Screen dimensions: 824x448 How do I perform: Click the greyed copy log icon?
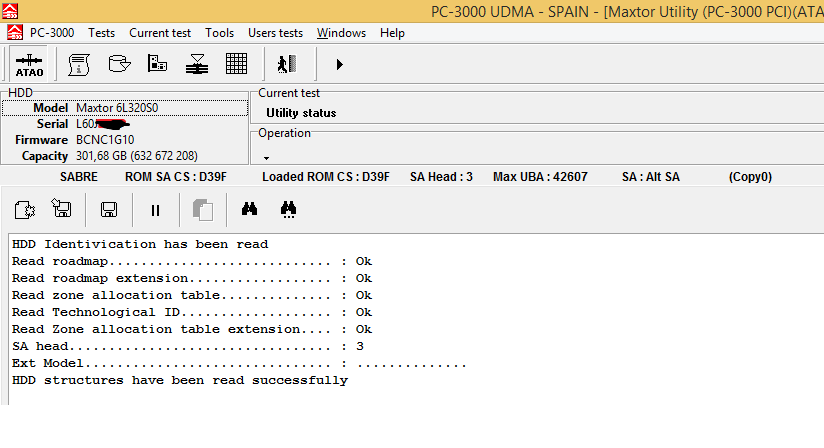tap(203, 210)
